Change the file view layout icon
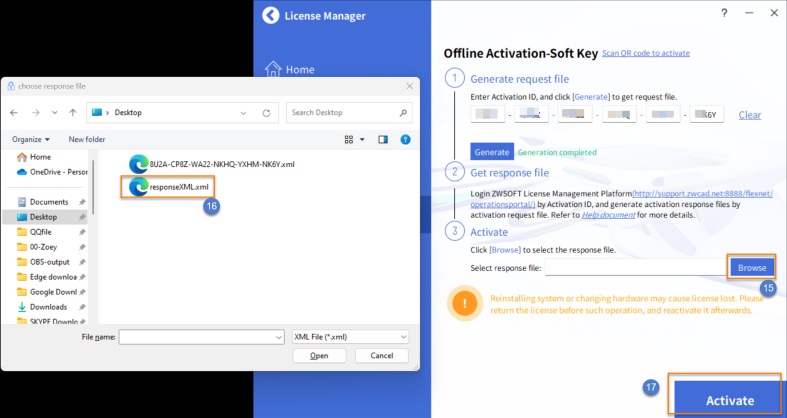Viewport: 787px width, 418px height. pyautogui.click(x=349, y=140)
